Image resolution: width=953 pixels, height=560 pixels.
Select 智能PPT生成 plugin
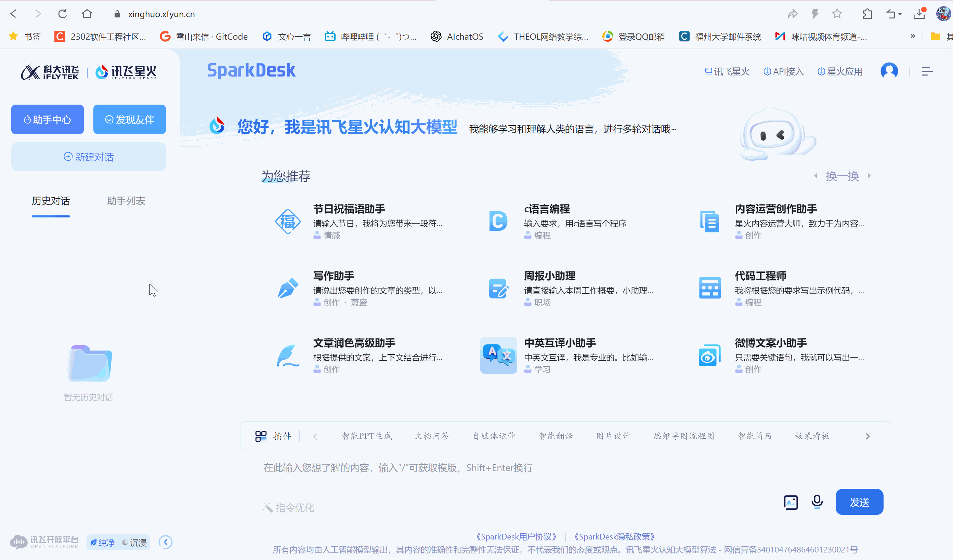coord(366,436)
